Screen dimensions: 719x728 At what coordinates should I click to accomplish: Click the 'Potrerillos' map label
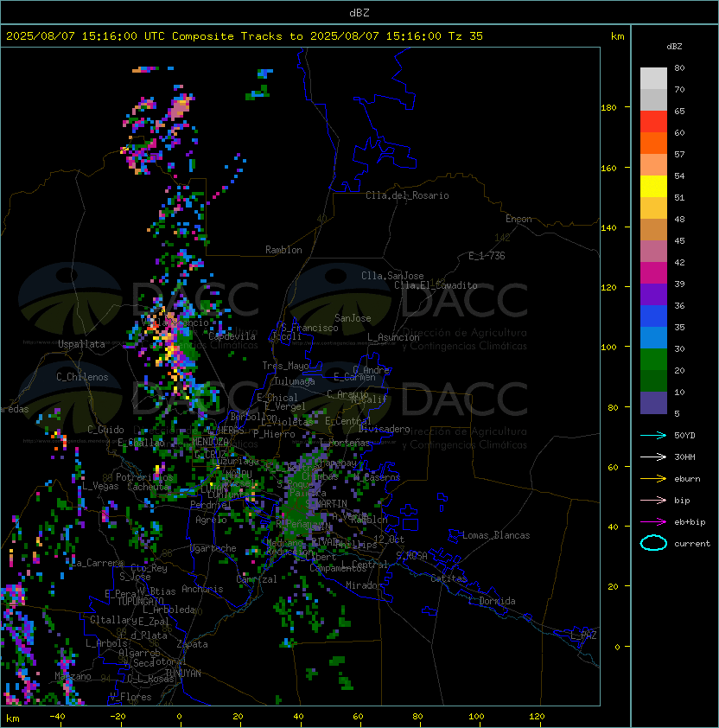coord(144,477)
